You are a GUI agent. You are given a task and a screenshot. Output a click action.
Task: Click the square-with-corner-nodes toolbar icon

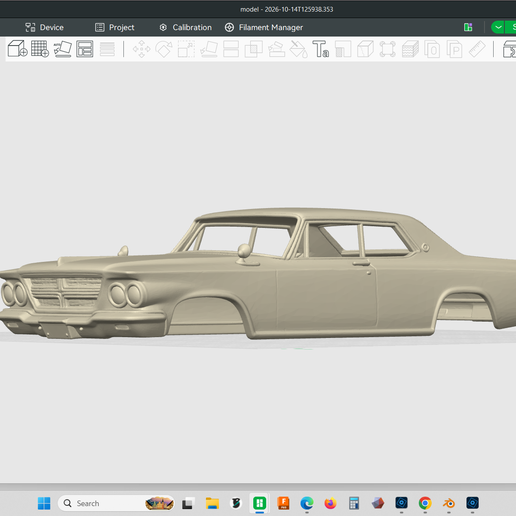coord(388,49)
